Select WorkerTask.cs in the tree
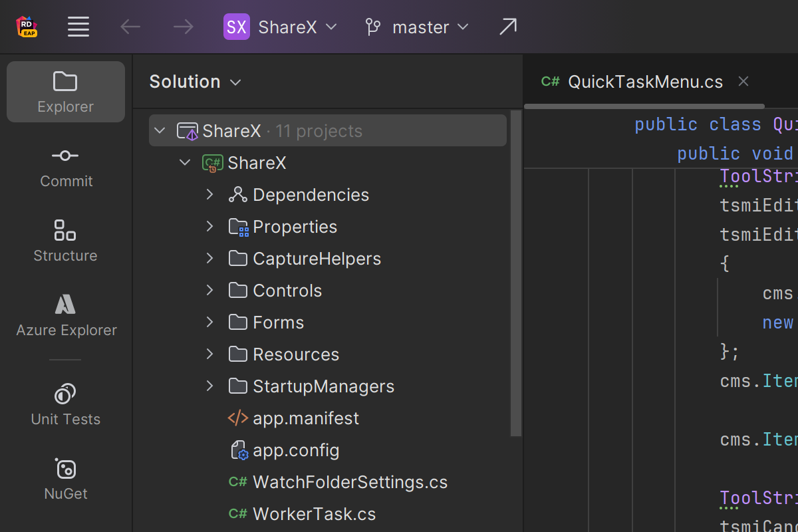 (315, 514)
